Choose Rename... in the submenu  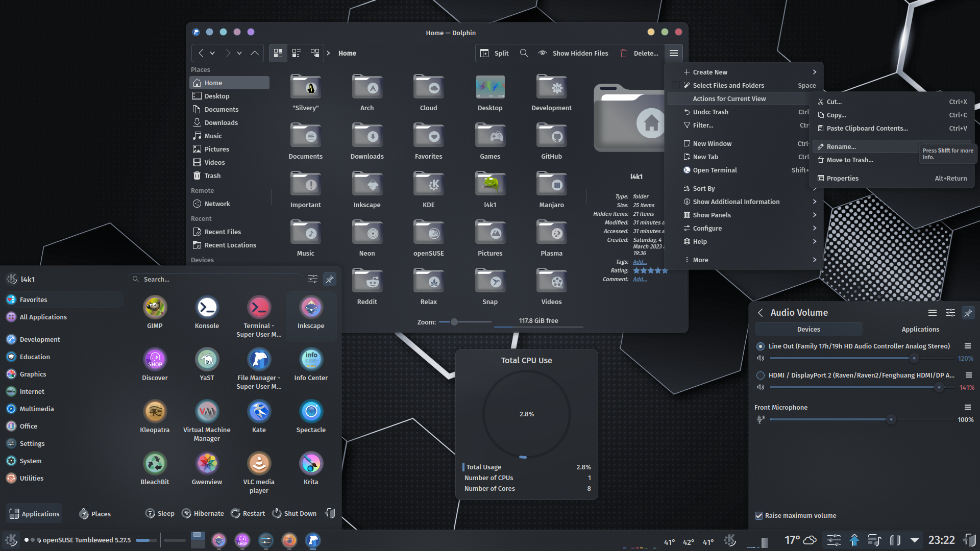coord(866,146)
